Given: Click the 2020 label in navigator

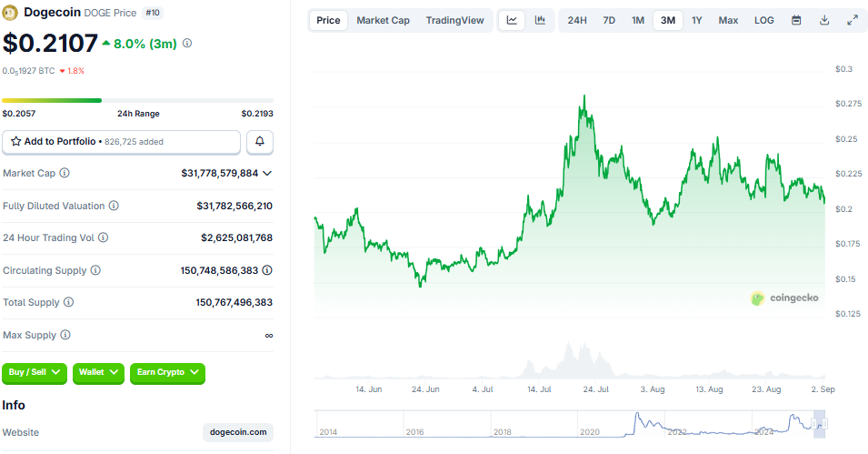Looking at the screenshot, I should tap(590, 432).
